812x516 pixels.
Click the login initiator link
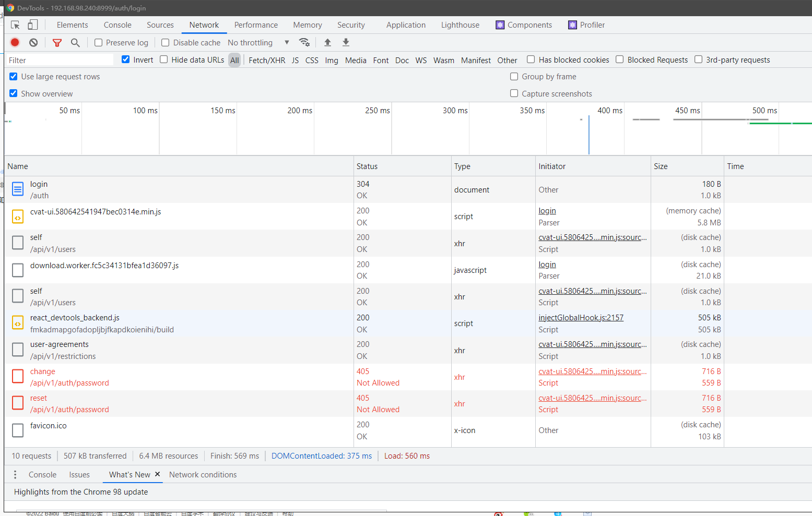click(547, 211)
